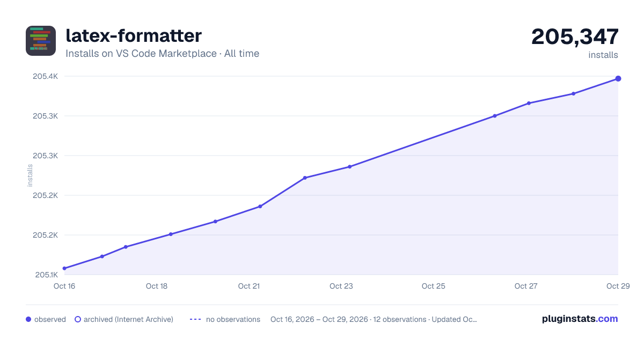Open the pluginstats.com link

(580, 319)
